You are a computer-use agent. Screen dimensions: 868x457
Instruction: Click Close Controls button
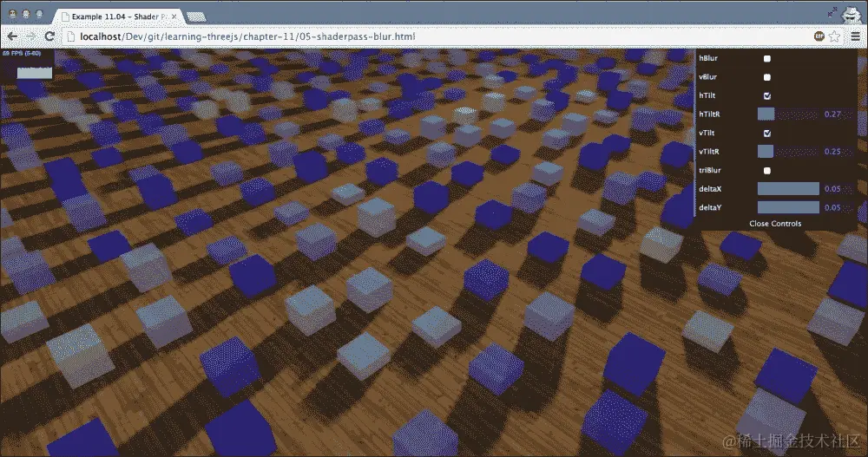click(775, 224)
